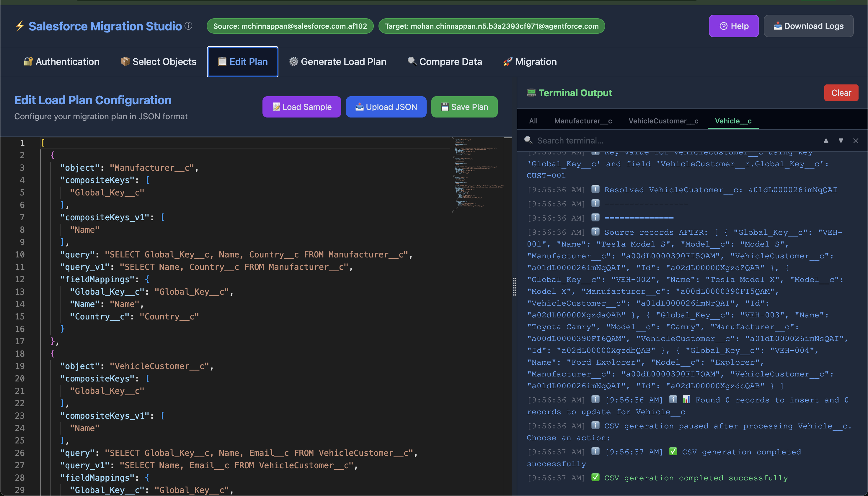Click the editor vertical scrollbar thumb

pos(508,138)
